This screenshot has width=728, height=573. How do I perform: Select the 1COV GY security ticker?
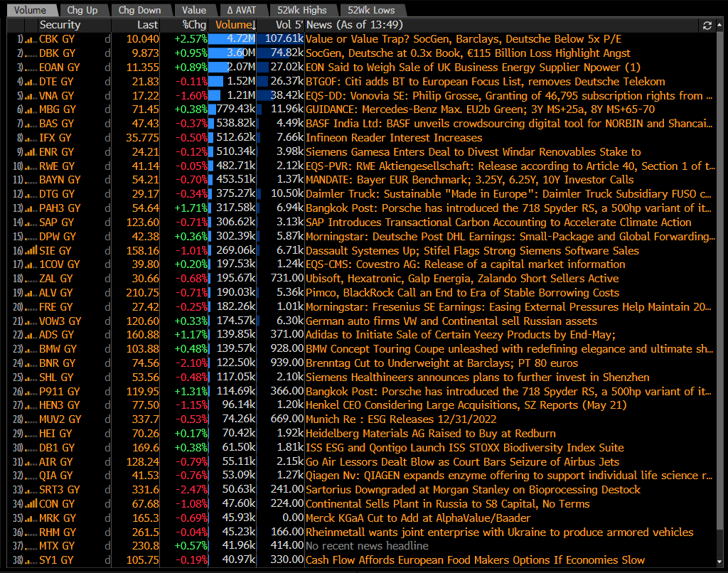60,264
